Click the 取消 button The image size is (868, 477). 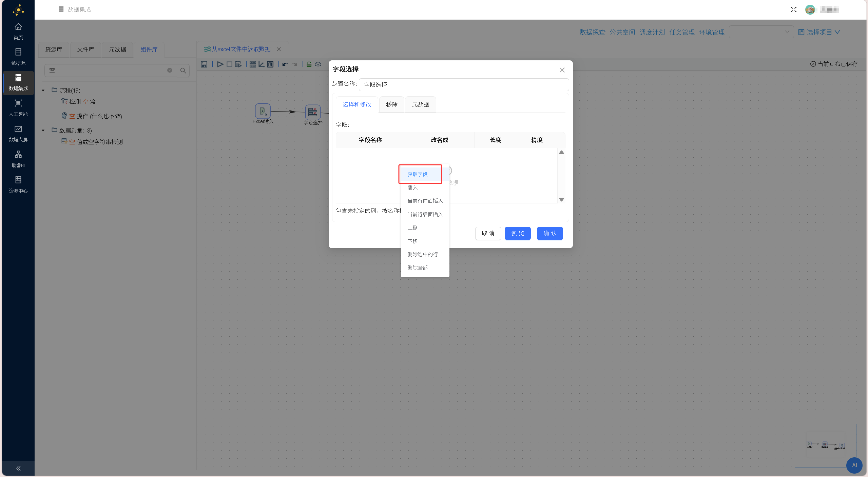pyautogui.click(x=488, y=233)
